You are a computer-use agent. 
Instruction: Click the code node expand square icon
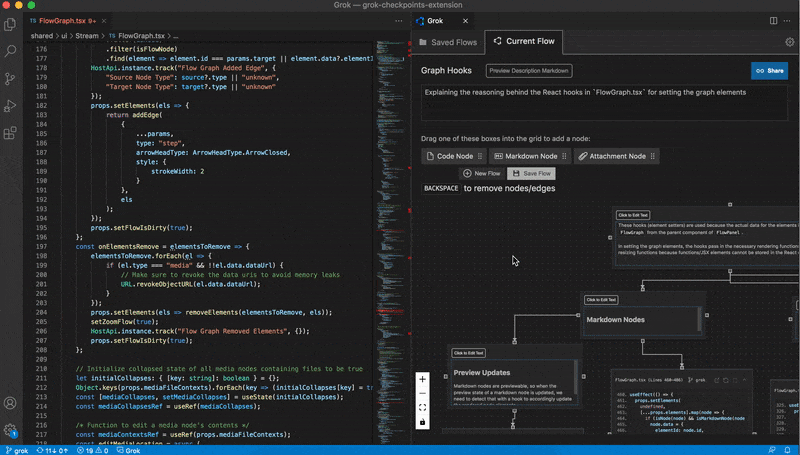coord(735,380)
